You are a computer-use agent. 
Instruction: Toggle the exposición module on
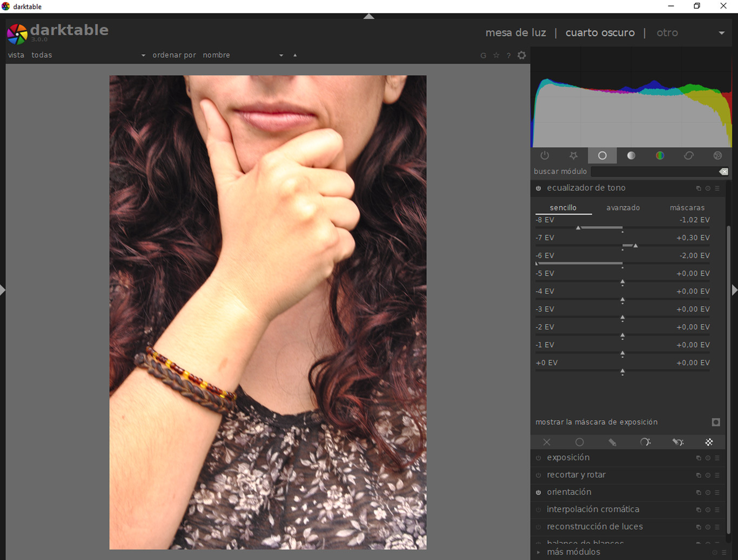[538, 457]
